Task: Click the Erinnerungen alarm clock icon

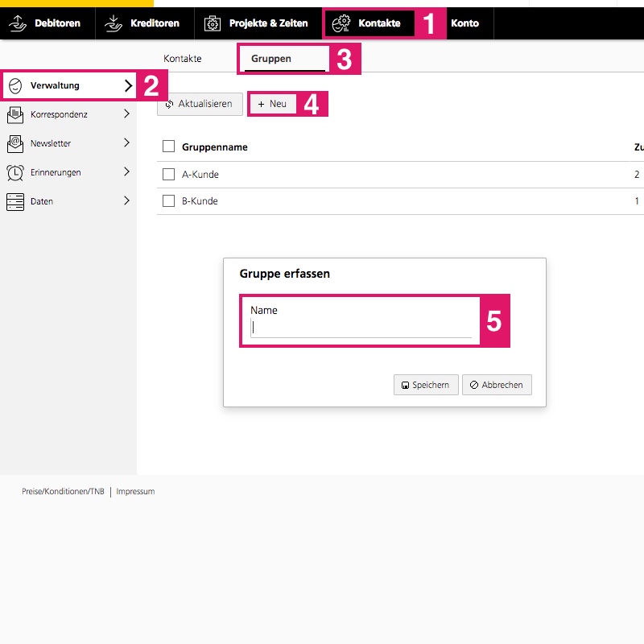Action: [14, 172]
